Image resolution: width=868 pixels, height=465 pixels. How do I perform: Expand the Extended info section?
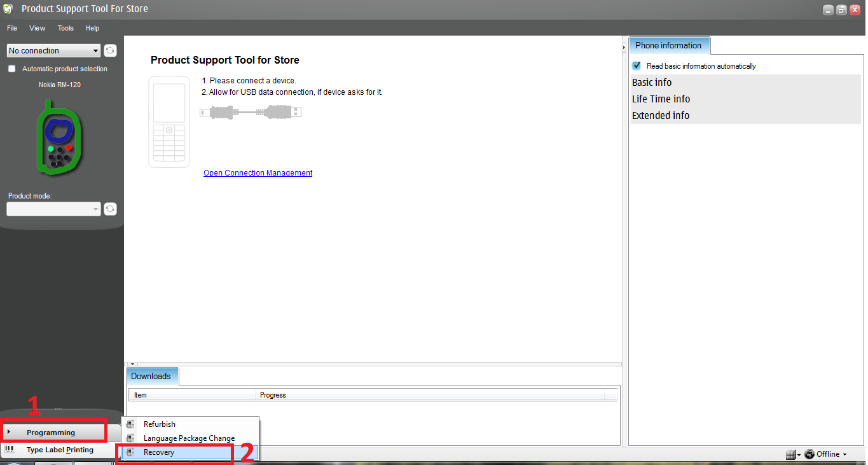pyautogui.click(x=745, y=116)
